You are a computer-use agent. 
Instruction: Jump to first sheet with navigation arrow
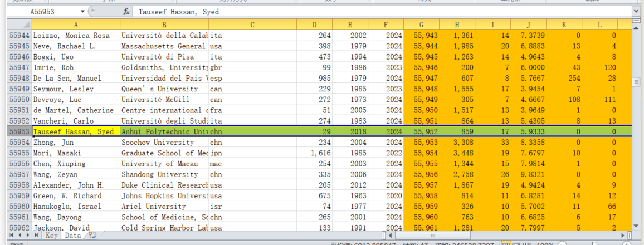12,236
